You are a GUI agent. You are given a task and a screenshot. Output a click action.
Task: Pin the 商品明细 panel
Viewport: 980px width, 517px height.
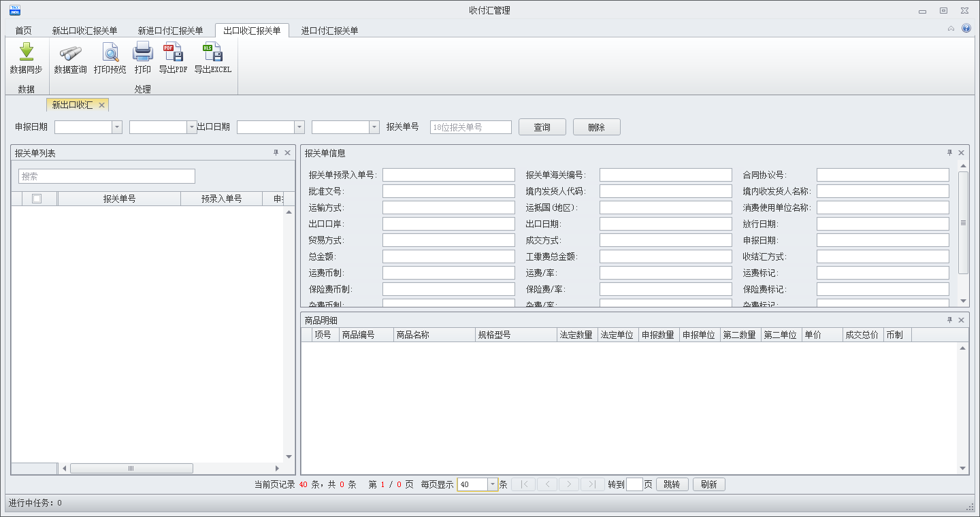click(949, 320)
